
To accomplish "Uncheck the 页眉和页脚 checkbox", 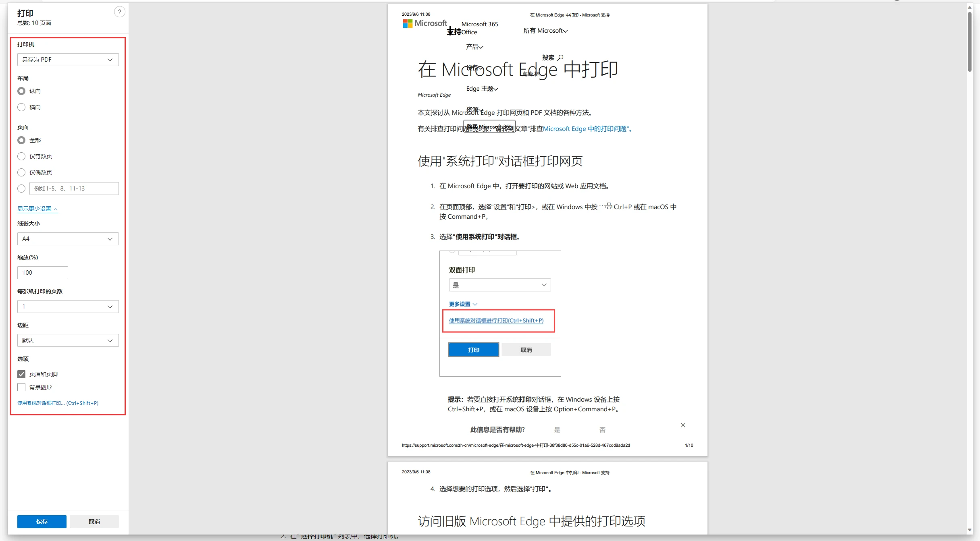I will 21,374.
